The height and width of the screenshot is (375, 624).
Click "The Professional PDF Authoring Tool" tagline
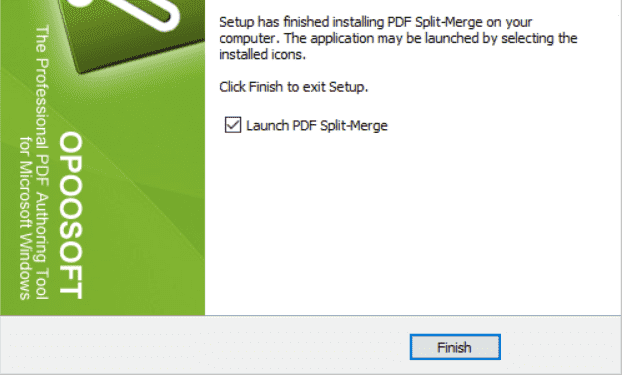coord(42,162)
